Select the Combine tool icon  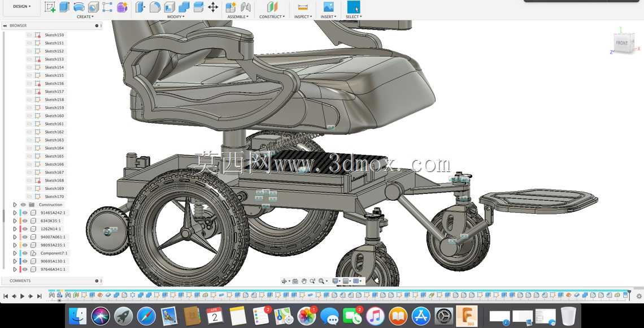pos(184,7)
